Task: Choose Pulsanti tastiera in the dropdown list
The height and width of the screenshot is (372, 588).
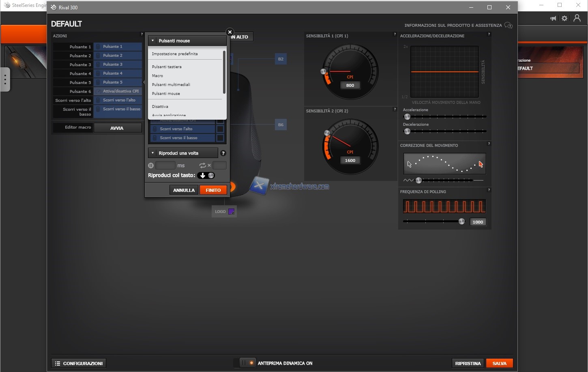Action: point(167,67)
